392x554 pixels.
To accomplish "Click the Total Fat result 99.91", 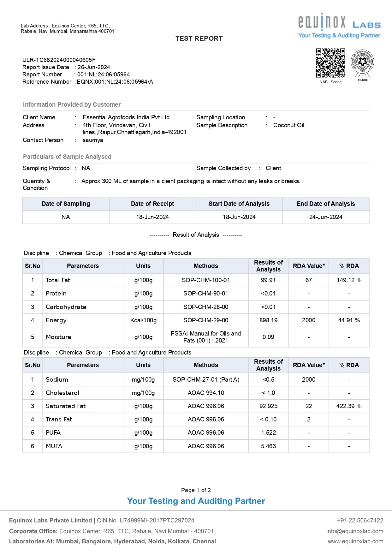I will (x=268, y=280).
